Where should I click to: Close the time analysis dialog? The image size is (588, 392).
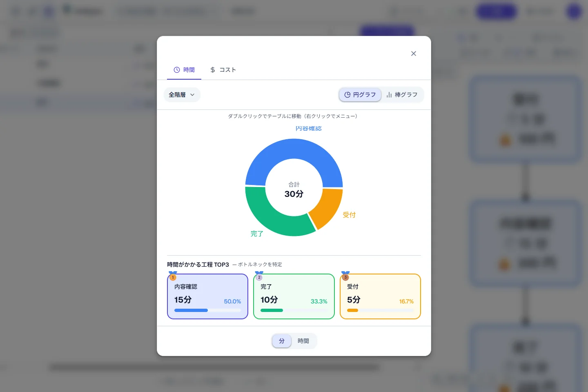coord(414,53)
